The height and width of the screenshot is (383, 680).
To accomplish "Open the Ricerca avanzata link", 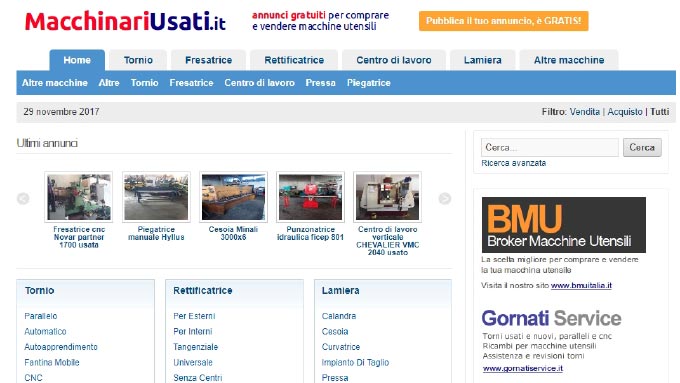I will pyautogui.click(x=513, y=163).
